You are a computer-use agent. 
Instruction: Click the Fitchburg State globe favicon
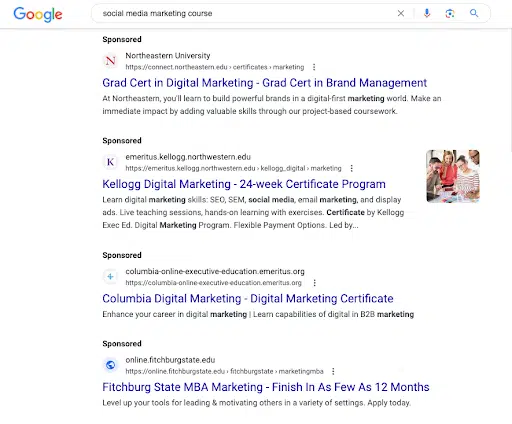(x=110, y=365)
